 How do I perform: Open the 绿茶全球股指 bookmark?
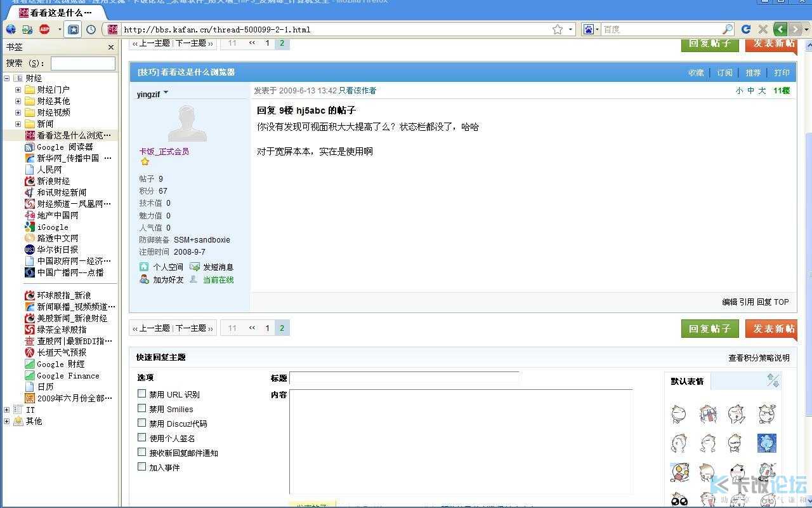click(56, 330)
